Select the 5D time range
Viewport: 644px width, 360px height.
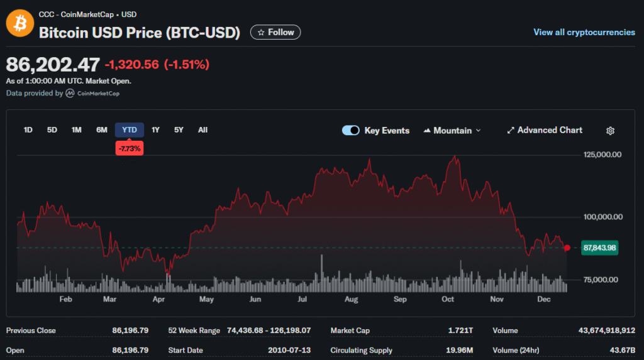tap(52, 130)
